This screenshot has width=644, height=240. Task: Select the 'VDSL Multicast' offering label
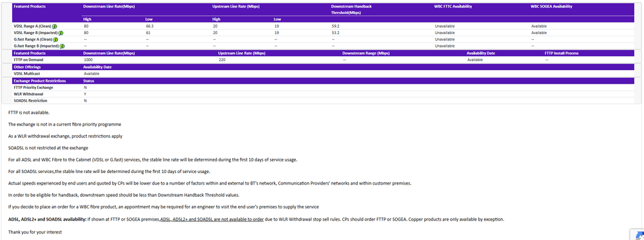coord(27,73)
